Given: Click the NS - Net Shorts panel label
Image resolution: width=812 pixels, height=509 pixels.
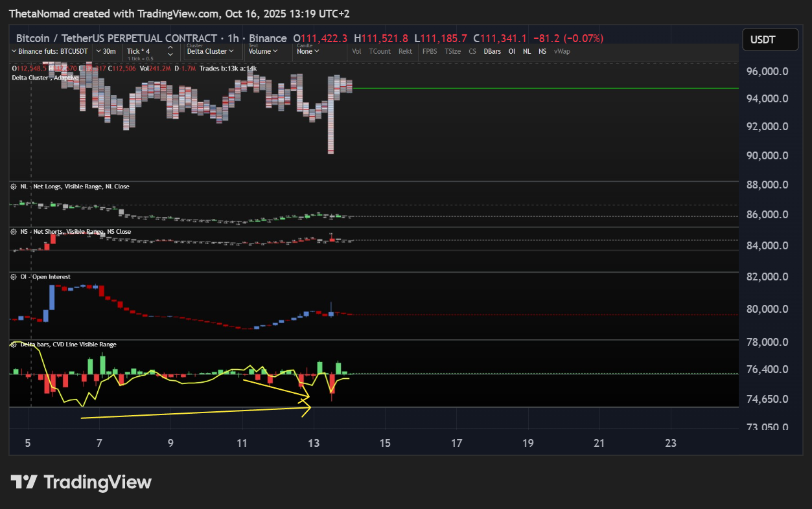Looking at the screenshot, I should (76, 232).
